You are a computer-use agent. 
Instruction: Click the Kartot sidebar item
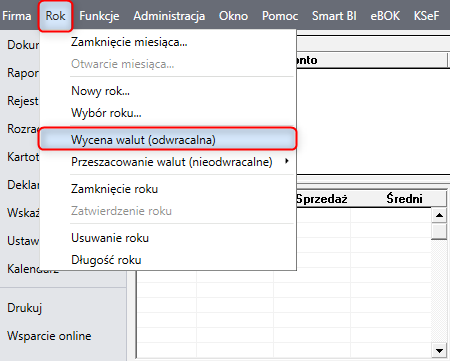23,156
